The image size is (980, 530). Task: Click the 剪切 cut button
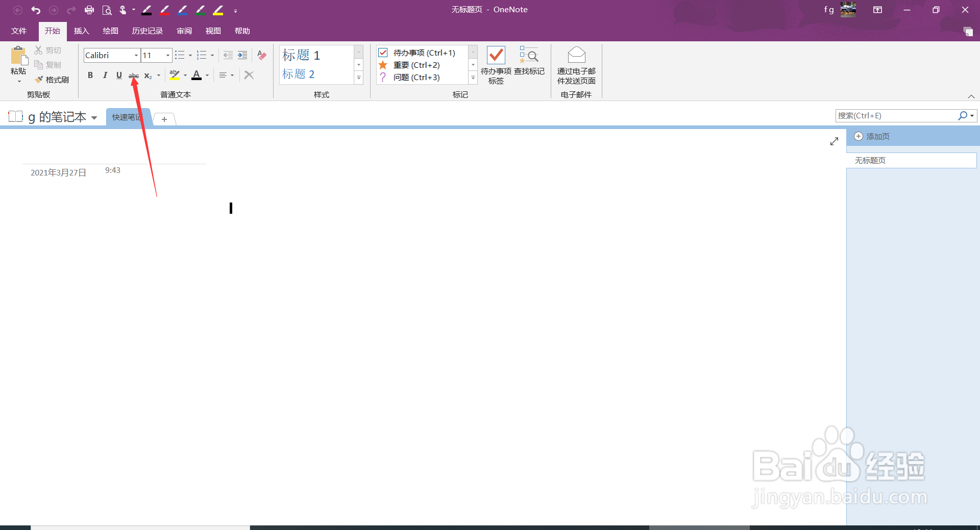[x=48, y=51]
